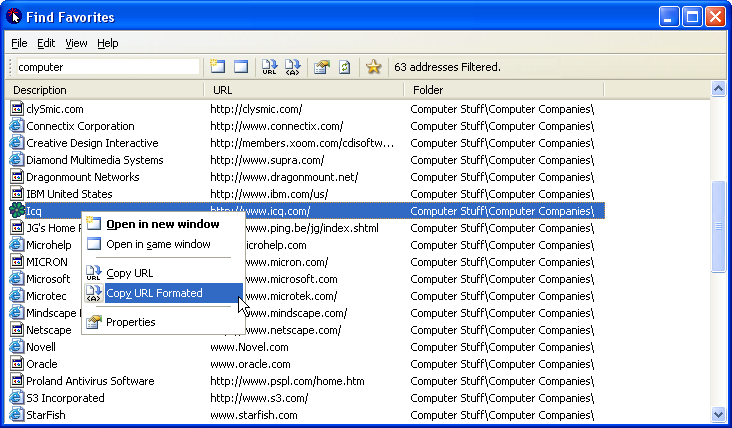Click the icon beside Oracle
The image size is (732, 428).
17,364
